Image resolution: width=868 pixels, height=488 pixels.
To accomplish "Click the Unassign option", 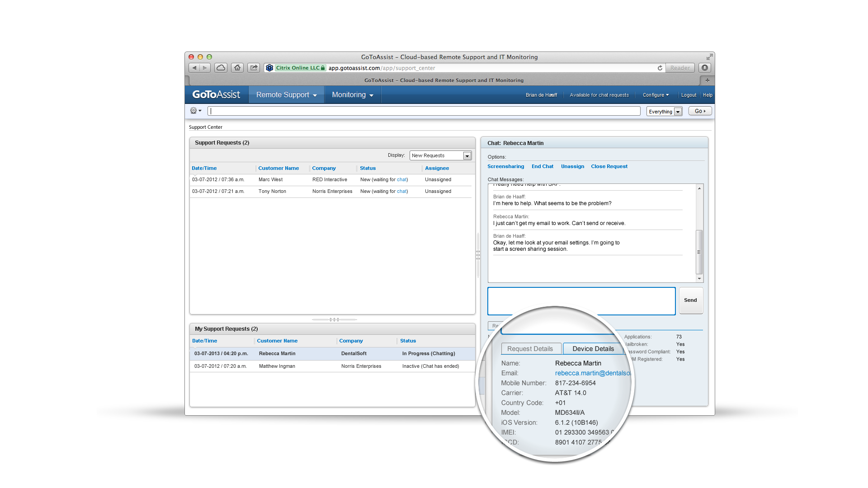I will click(572, 167).
